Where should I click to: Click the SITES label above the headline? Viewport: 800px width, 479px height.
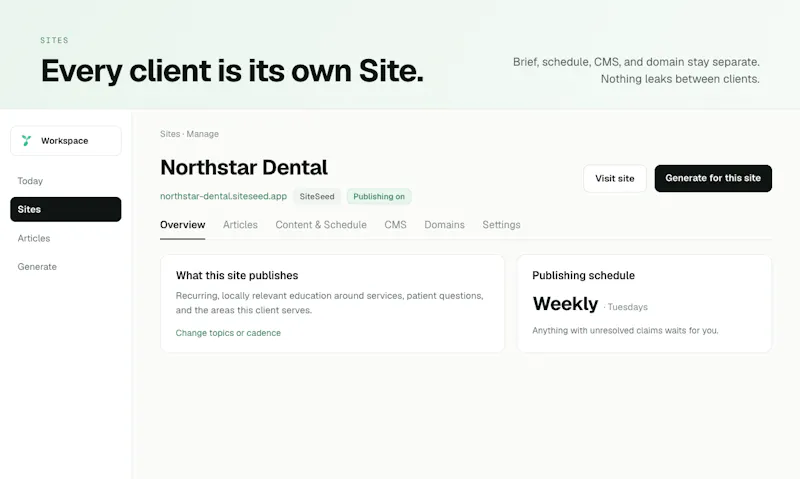pyautogui.click(x=55, y=40)
